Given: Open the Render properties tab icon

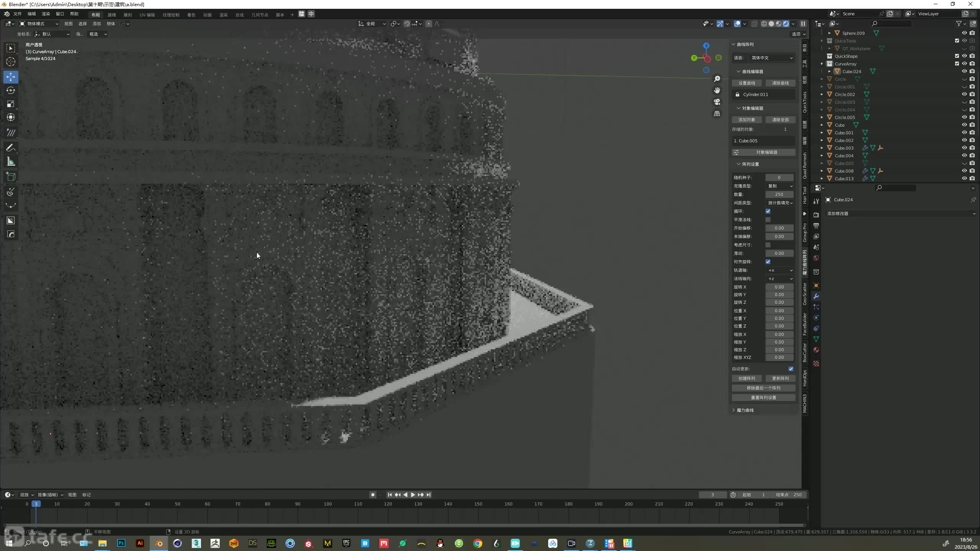Looking at the screenshot, I should (x=816, y=215).
